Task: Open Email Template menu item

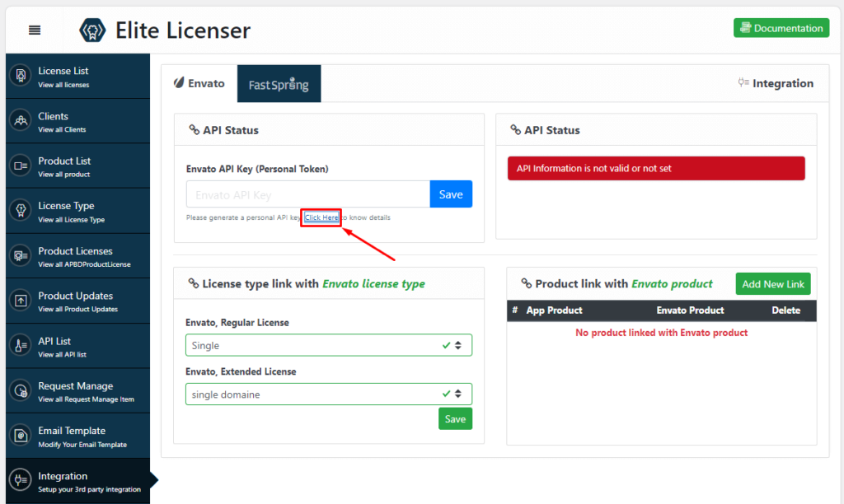Action: 78,436
